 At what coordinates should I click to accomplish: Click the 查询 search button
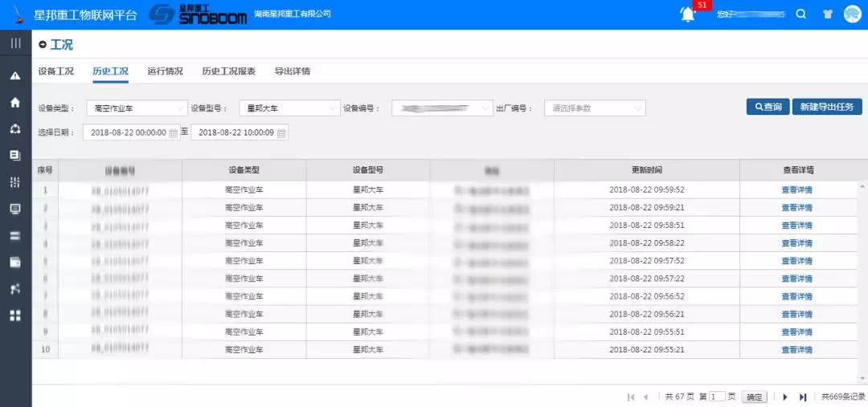point(768,107)
